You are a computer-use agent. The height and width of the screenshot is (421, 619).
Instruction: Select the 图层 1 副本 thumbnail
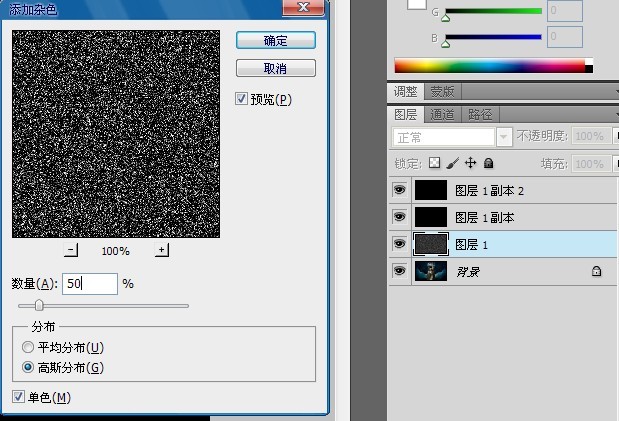tap(431, 217)
